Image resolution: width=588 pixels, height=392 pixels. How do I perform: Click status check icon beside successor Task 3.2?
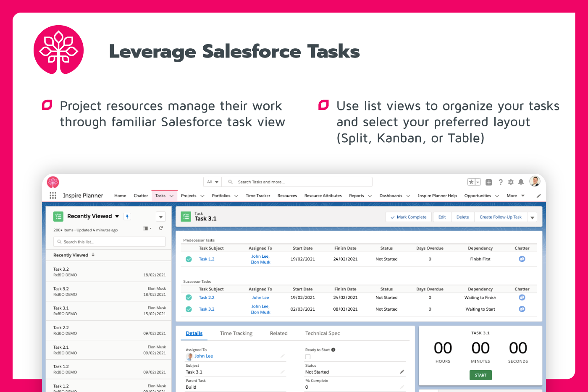point(189,309)
